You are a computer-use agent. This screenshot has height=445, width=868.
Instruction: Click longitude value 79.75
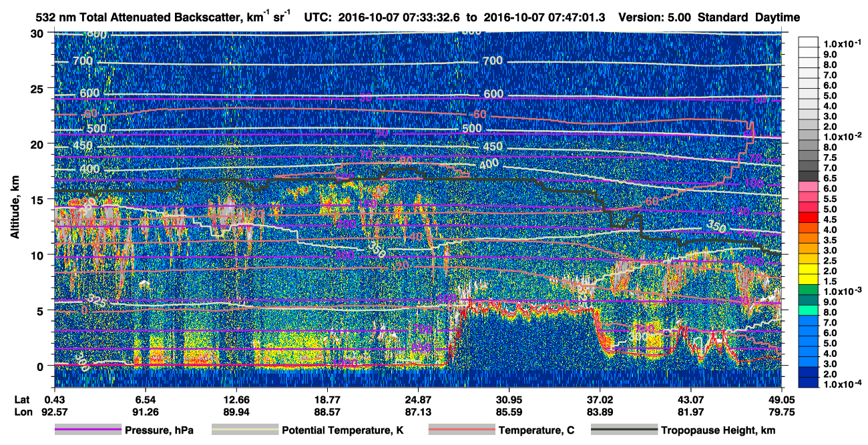coord(781,411)
